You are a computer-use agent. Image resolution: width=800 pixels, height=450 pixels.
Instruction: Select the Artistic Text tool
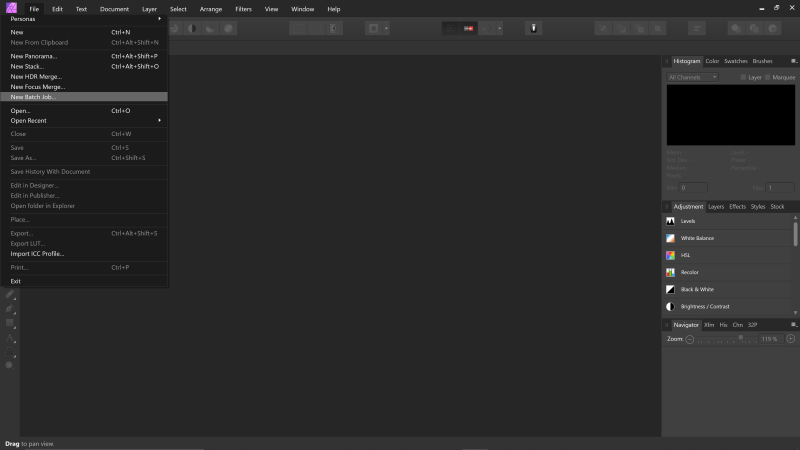click(x=10, y=338)
